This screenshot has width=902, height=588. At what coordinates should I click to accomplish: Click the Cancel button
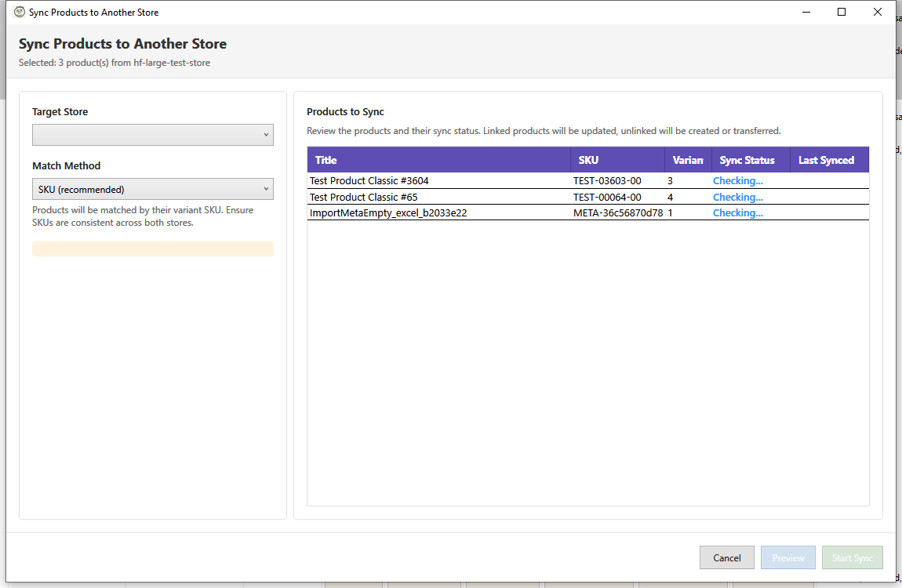(726, 557)
